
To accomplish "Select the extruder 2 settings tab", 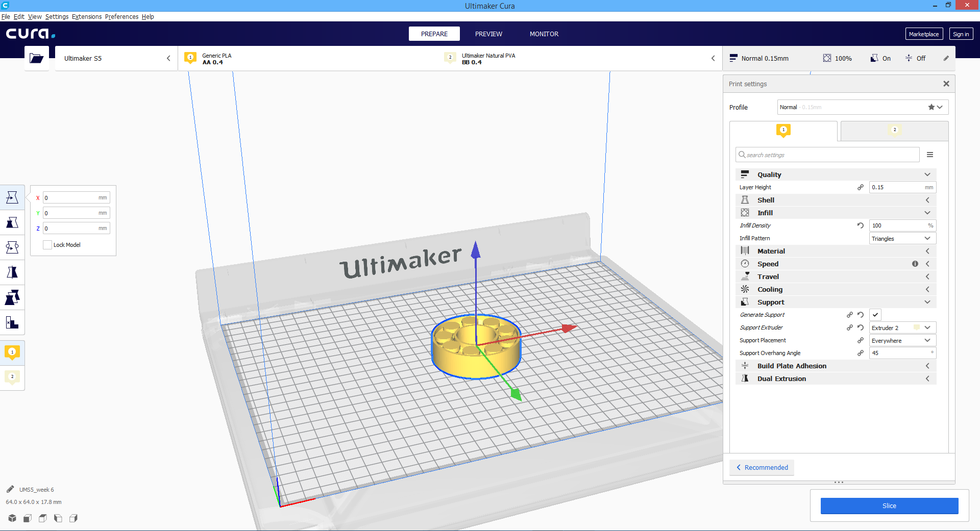I will (x=894, y=131).
